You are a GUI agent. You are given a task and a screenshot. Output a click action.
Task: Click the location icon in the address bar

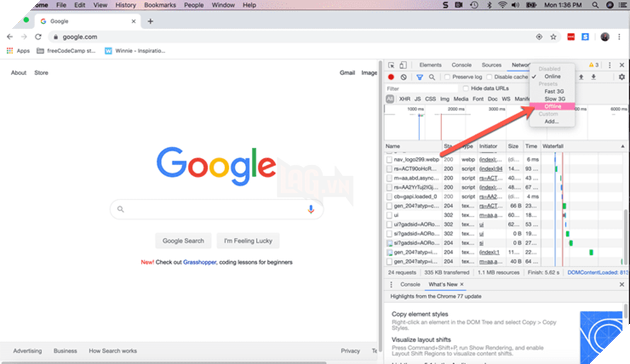539,37
